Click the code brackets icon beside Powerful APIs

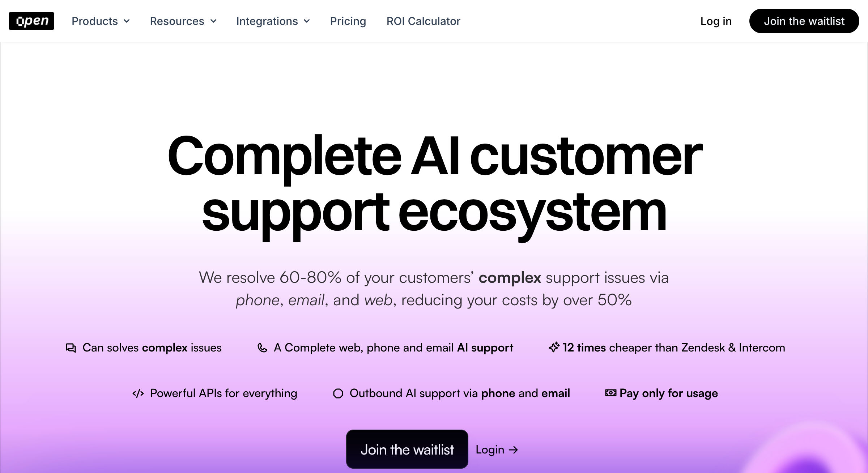tap(138, 393)
